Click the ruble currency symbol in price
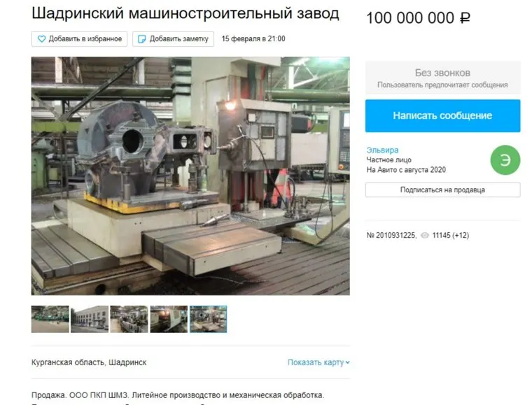The height and width of the screenshot is (405, 532). click(465, 18)
